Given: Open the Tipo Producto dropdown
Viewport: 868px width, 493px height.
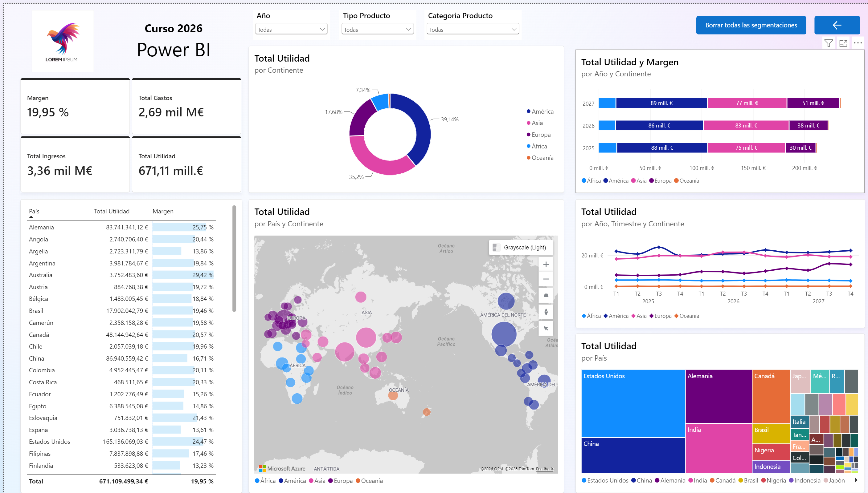Looking at the screenshot, I should pyautogui.click(x=378, y=30).
